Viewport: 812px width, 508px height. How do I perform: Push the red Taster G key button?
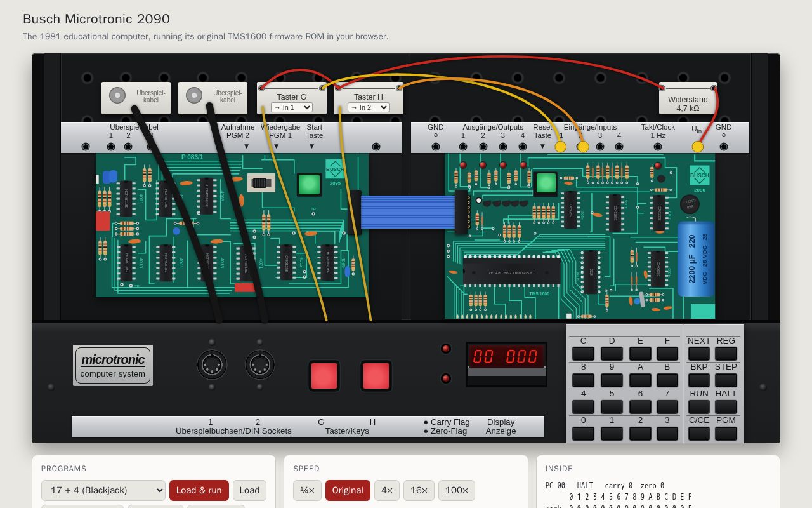(x=324, y=376)
